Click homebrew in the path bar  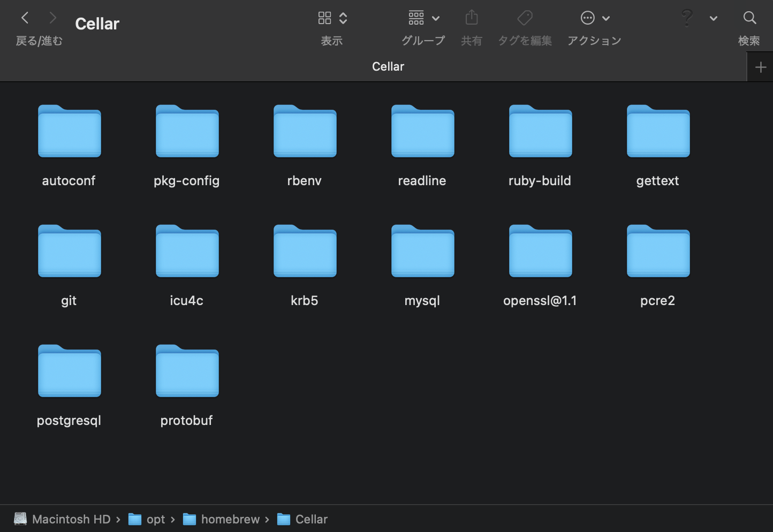(x=221, y=519)
